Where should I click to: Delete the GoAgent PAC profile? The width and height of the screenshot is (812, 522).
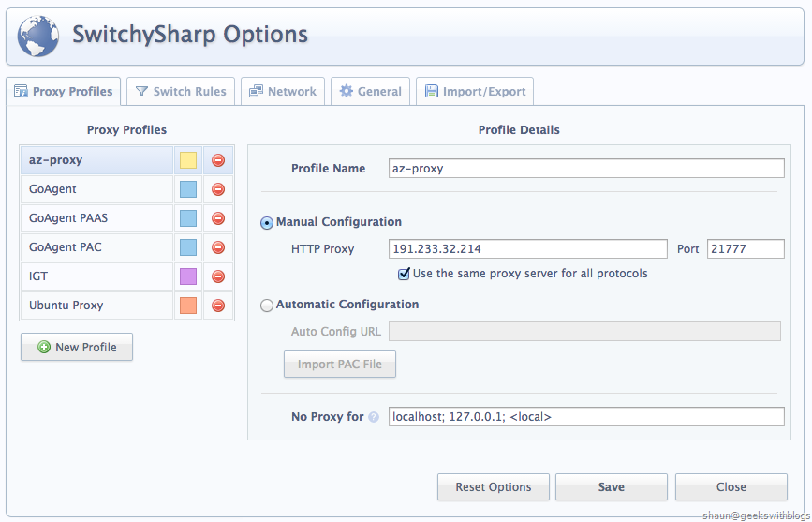click(x=218, y=247)
